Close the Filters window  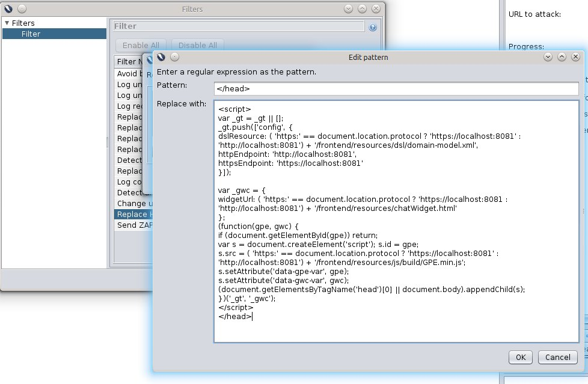tap(376, 9)
